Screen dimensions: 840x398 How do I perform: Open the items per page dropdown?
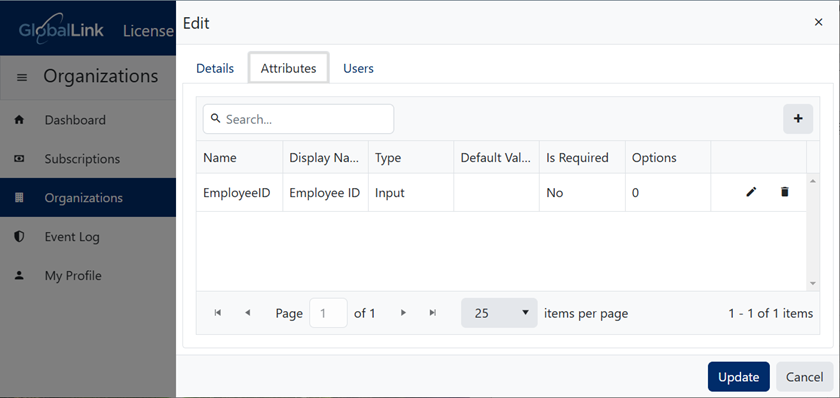[x=499, y=313]
